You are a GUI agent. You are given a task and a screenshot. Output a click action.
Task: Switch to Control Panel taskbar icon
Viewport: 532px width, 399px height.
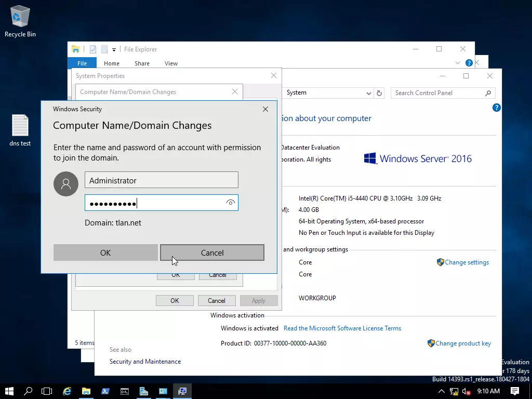[163, 391]
